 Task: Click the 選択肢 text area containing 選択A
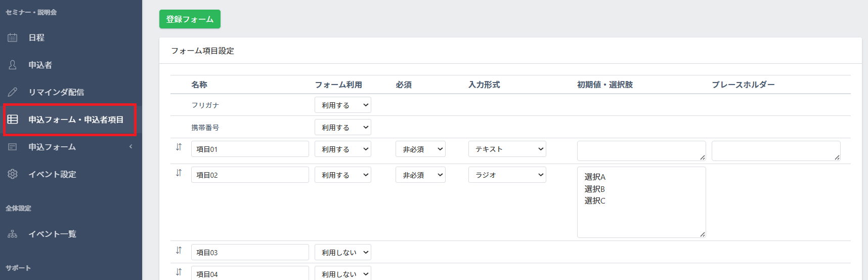(x=641, y=203)
